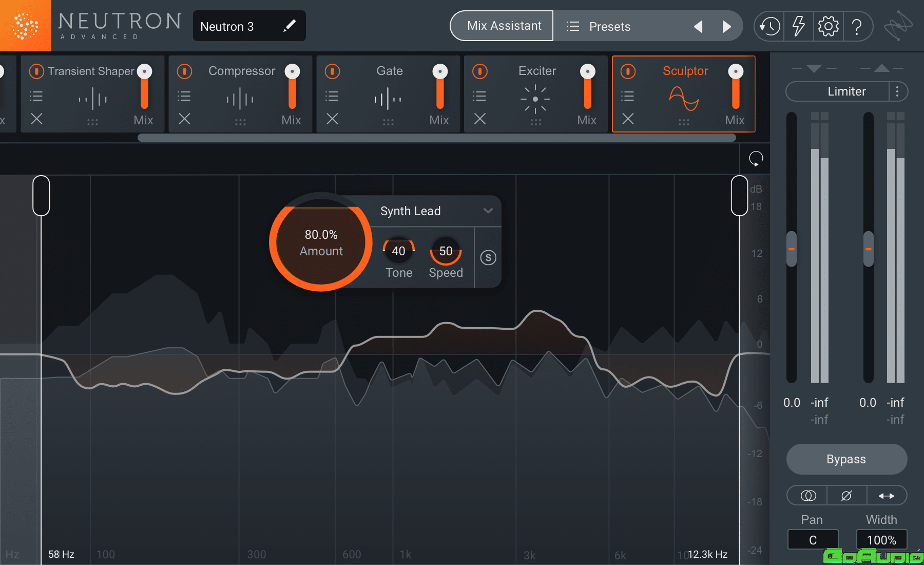
Task: Click the Speed knob set to 50
Action: point(446,251)
